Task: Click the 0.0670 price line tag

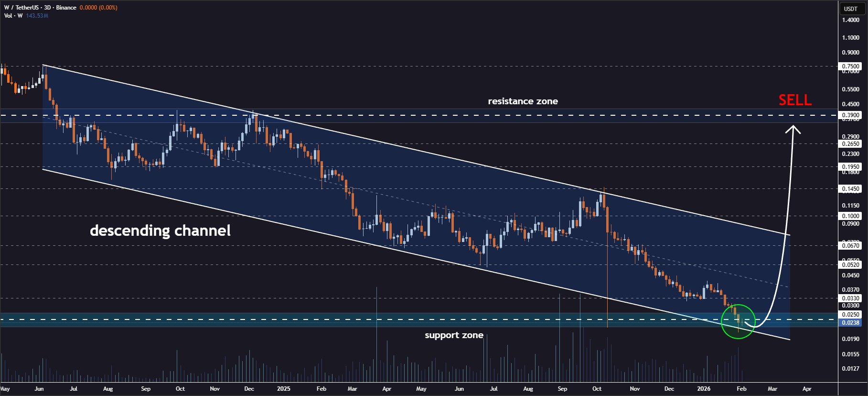Action: [x=850, y=246]
